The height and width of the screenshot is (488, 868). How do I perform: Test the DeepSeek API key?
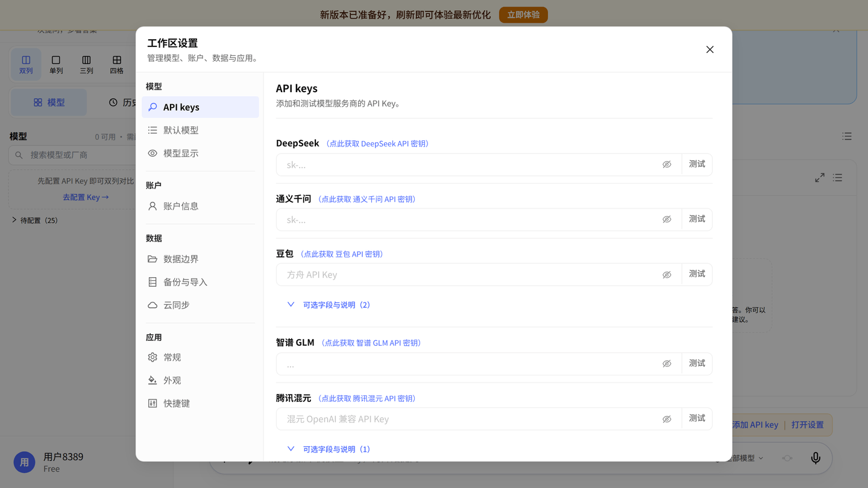coord(697,164)
